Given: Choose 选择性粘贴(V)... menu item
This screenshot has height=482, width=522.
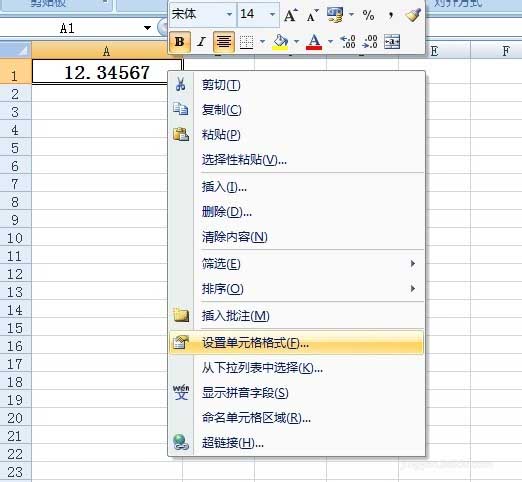Looking at the screenshot, I should pyautogui.click(x=297, y=160).
